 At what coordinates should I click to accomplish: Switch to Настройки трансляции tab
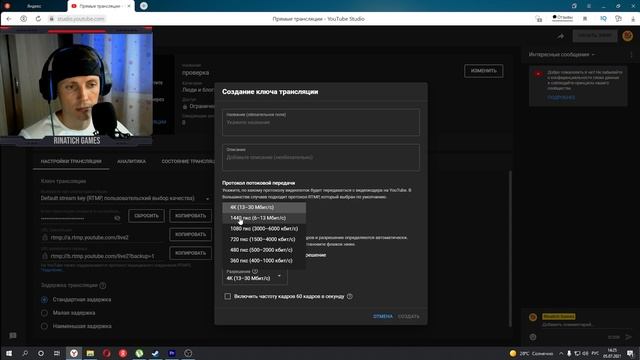71,162
